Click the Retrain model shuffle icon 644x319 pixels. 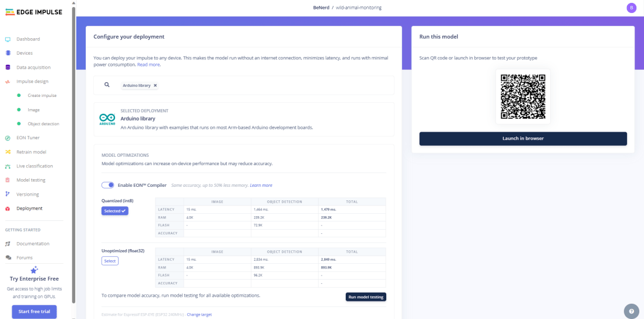point(8,152)
